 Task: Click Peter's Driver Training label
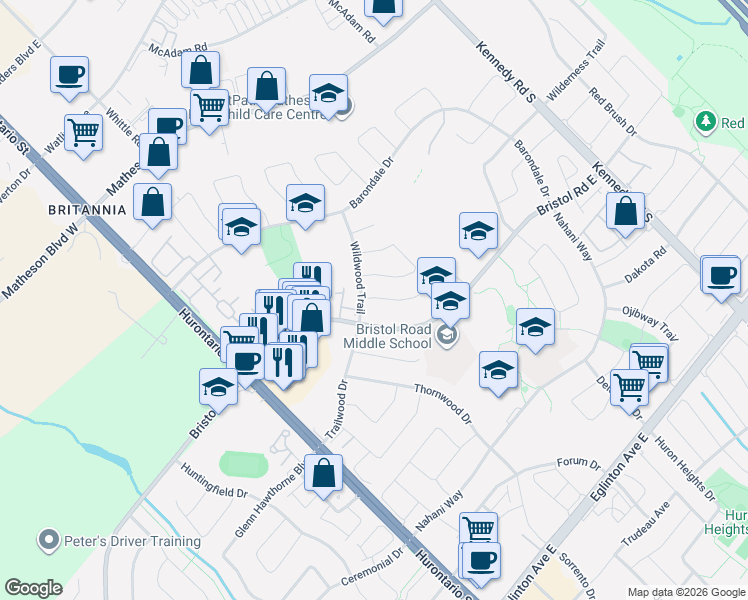[x=133, y=541]
